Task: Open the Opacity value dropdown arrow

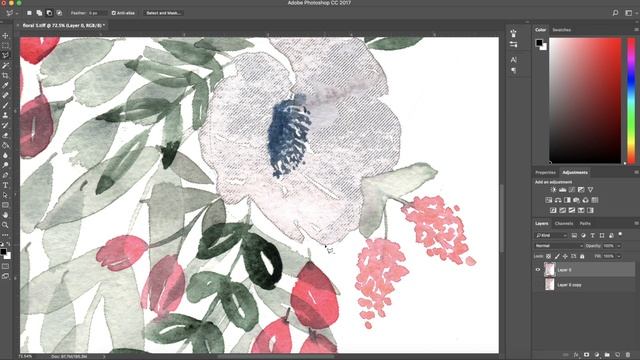Action: click(x=619, y=246)
